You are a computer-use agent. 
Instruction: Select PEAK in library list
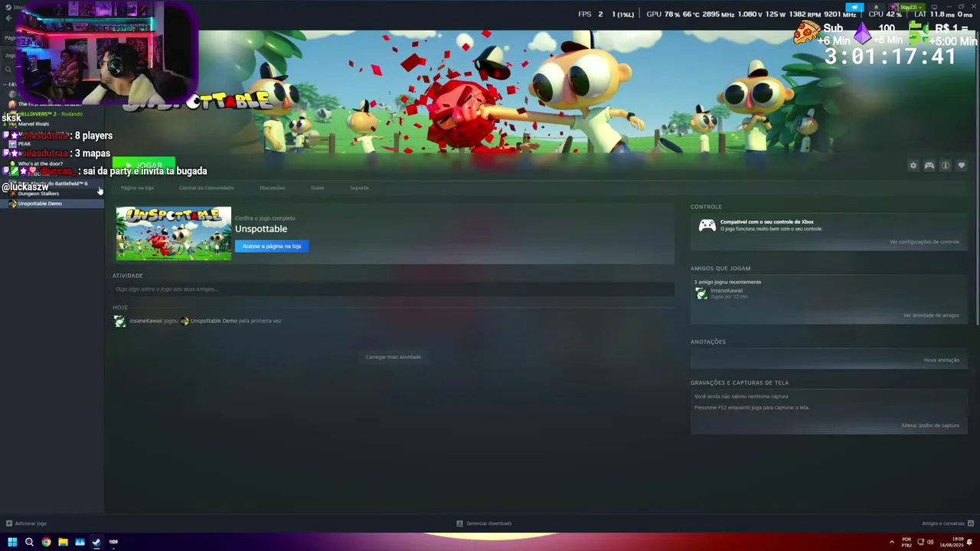click(52, 144)
